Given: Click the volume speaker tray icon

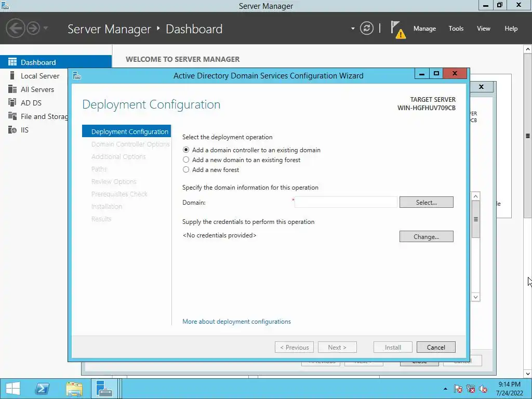Looking at the screenshot, I should [483, 389].
